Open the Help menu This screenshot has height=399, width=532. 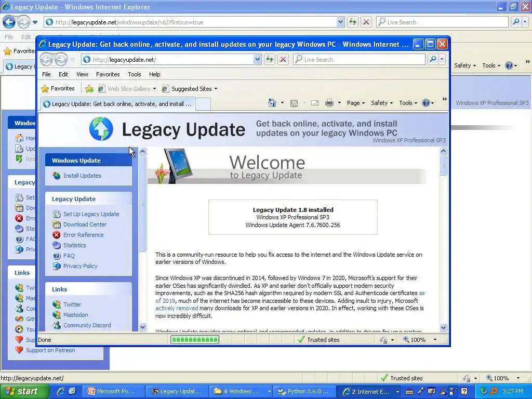154,74
